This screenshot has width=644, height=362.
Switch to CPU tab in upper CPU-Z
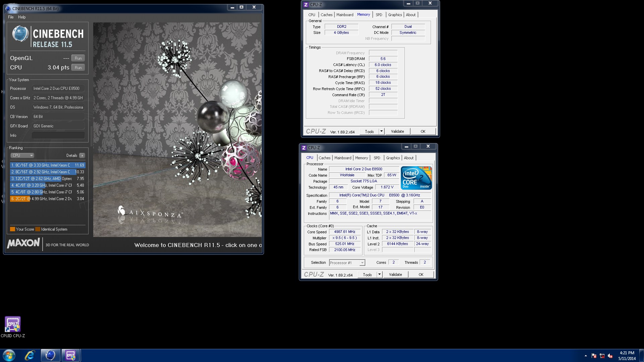[x=312, y=15]
